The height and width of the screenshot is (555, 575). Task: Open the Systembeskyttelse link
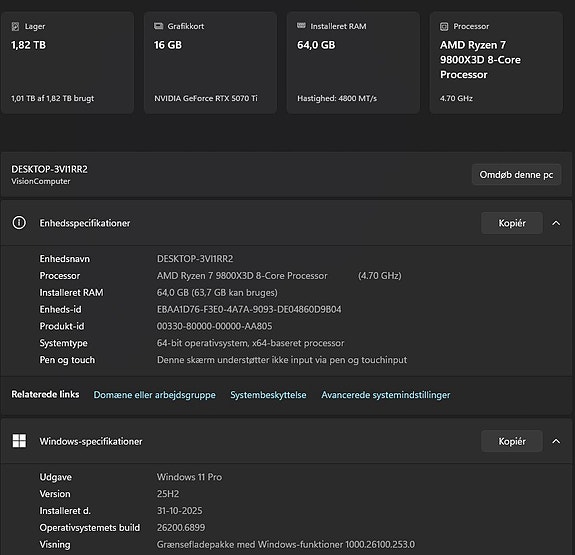(x=268, y=395)
